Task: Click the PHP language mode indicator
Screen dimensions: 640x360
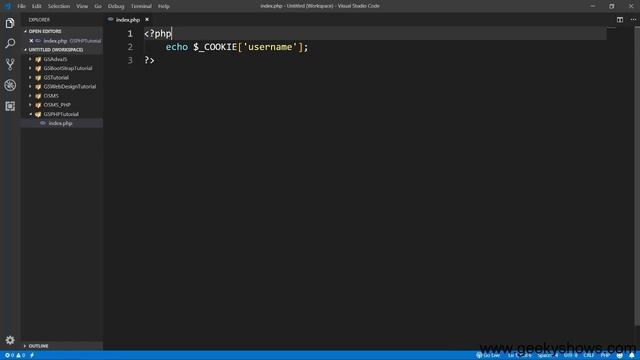Action: 605,356
